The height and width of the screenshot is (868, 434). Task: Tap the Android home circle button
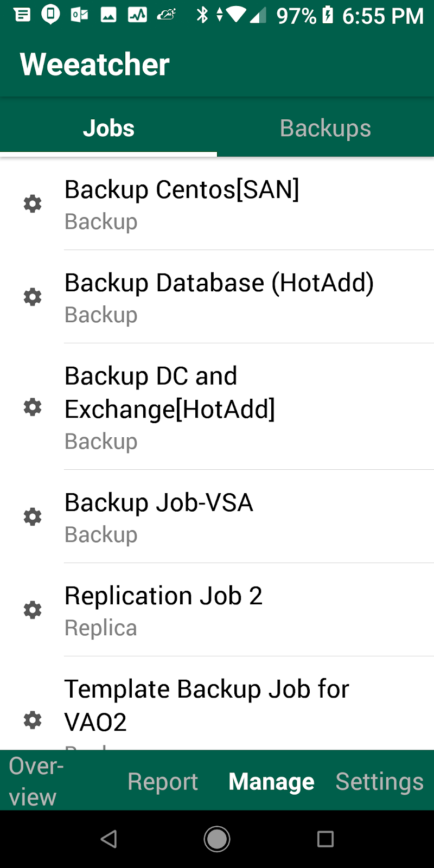pos(217,839)
